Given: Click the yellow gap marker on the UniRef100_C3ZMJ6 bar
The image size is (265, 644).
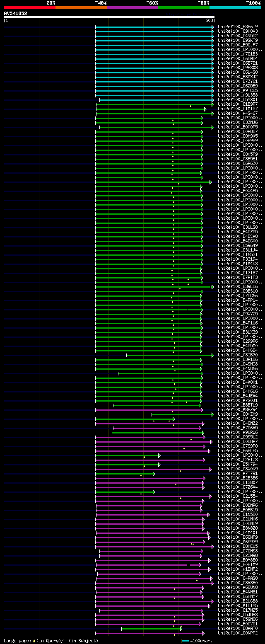Looking at the screenshot, I should (173, 124).
